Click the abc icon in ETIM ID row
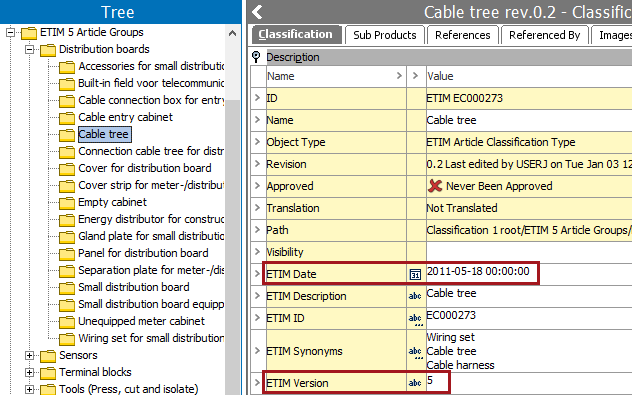The width and height of the screenshot is (632, 395). tap(415, 319)
